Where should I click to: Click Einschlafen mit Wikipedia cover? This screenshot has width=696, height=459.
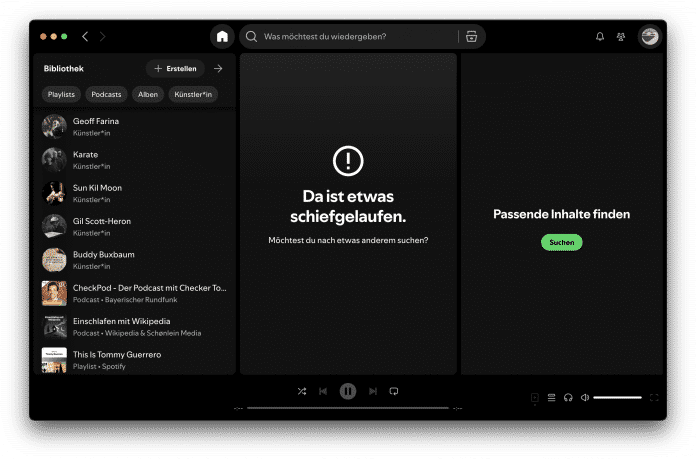54,326
